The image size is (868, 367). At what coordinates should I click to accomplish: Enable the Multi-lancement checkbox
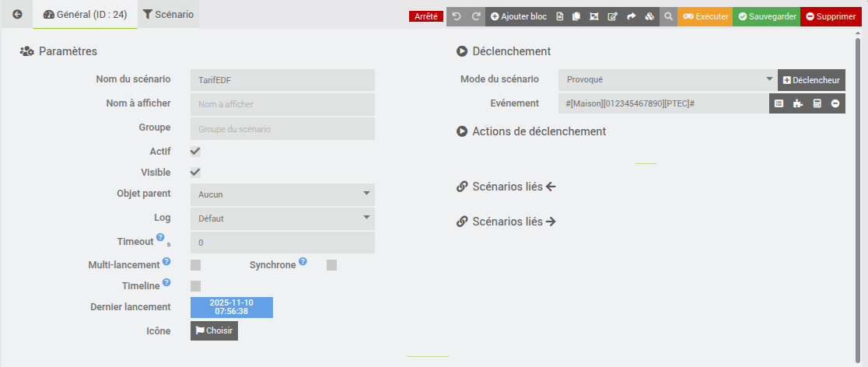196,265
